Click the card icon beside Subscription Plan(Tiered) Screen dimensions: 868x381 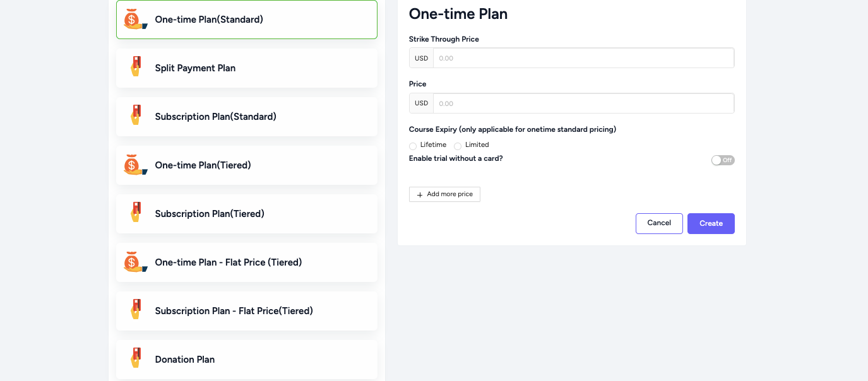click(x=135, y=213)
